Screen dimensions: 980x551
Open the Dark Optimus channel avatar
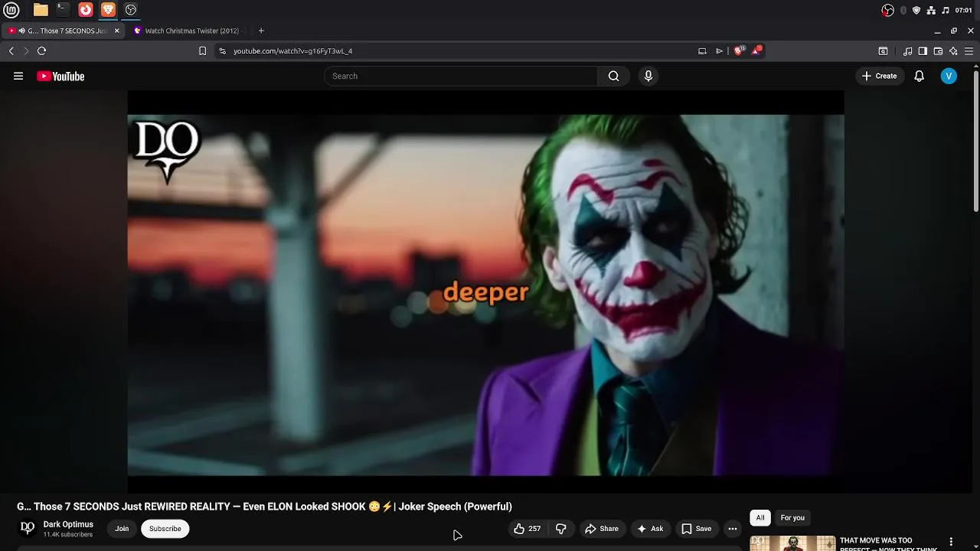pyautogui.click(x=28, y=528)
